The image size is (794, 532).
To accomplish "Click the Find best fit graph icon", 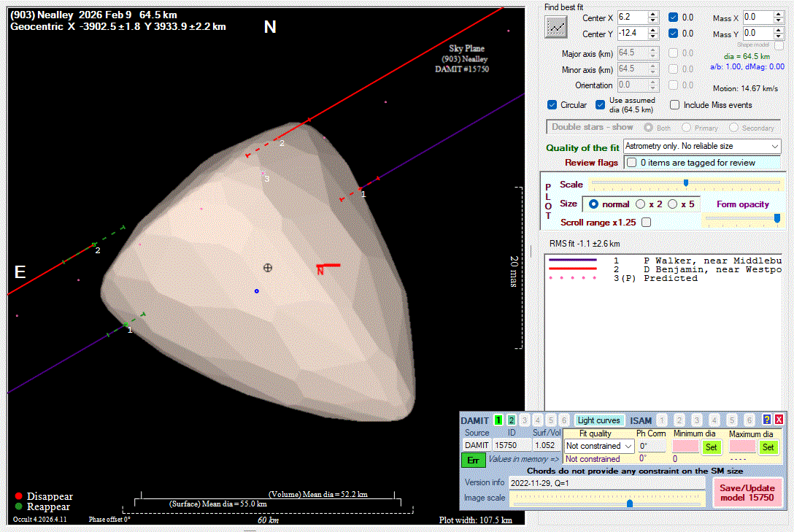I will 557,26.
